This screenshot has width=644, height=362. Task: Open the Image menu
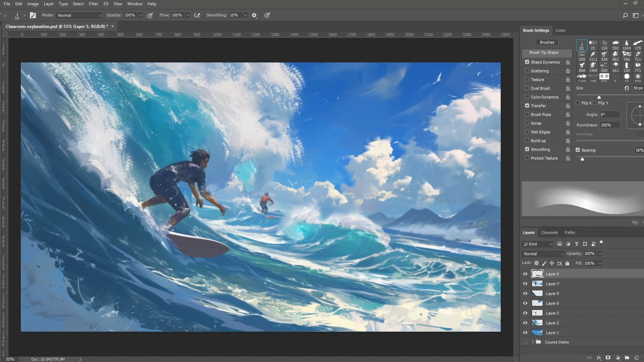[33, 4]
